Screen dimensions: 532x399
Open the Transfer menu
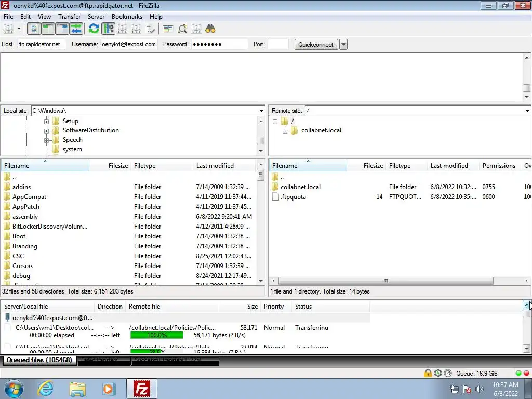69,17
